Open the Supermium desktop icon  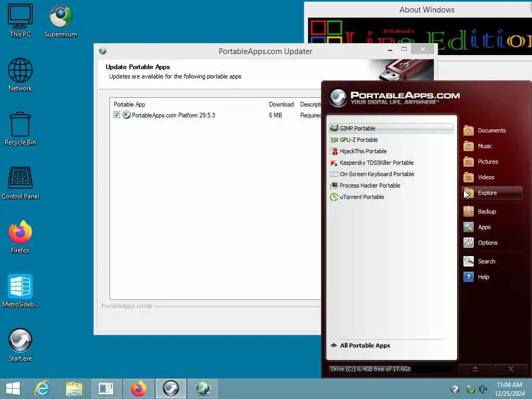[x=61, y=21]
